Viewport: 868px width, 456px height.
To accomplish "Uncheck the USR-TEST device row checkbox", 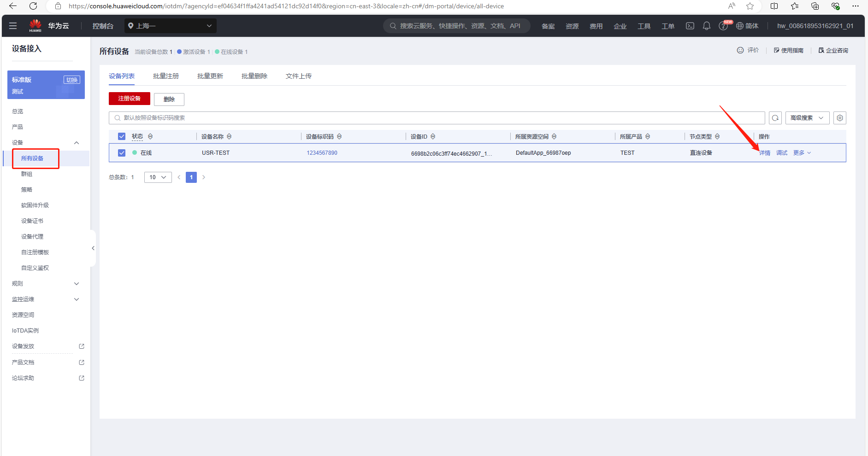I will click(x=122, y=153).
